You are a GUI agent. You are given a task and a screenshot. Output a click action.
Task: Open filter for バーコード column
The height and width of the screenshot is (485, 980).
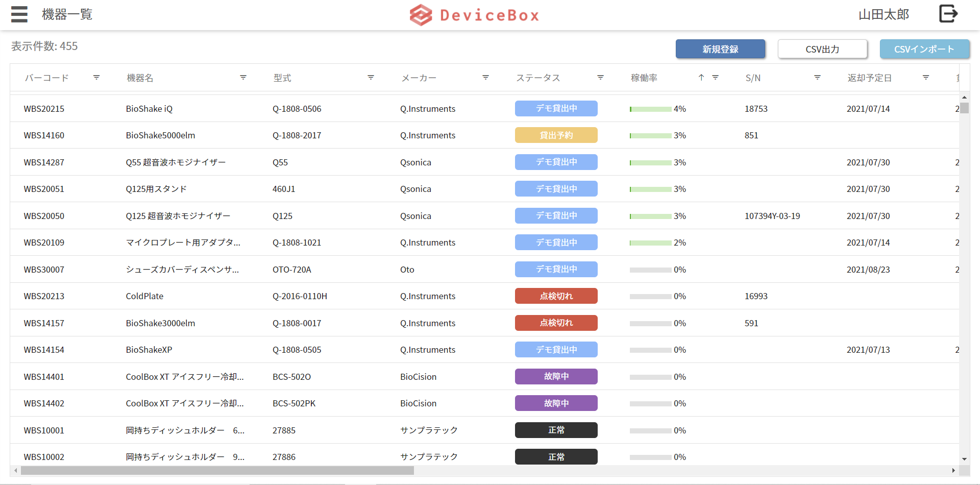tap(96, 78)
